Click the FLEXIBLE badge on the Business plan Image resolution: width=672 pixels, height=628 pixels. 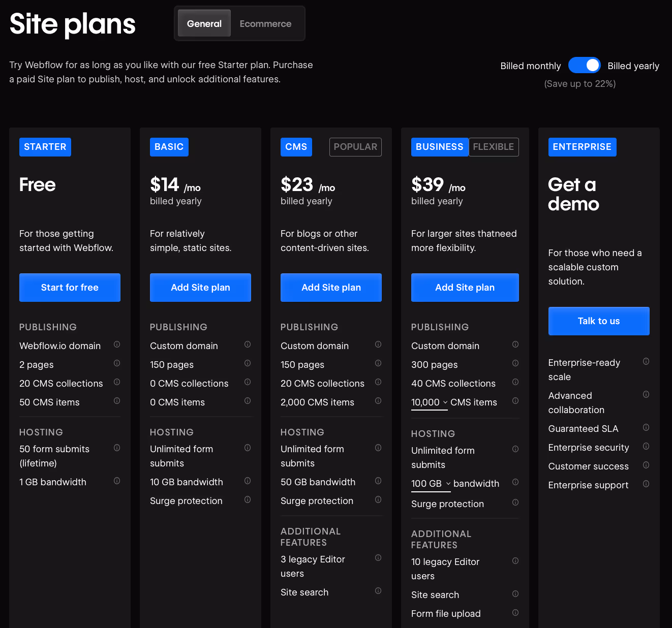pos(494,147)
